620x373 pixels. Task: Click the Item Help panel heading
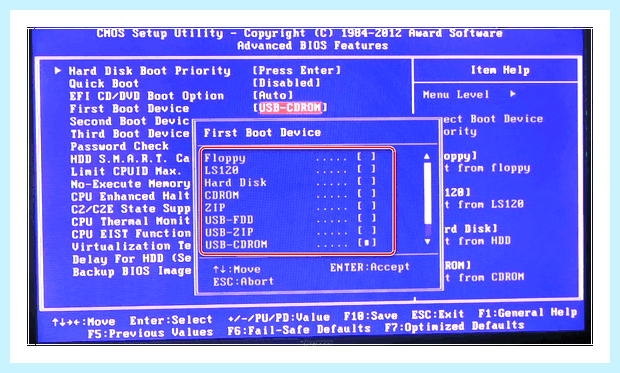tap(500, 70)
